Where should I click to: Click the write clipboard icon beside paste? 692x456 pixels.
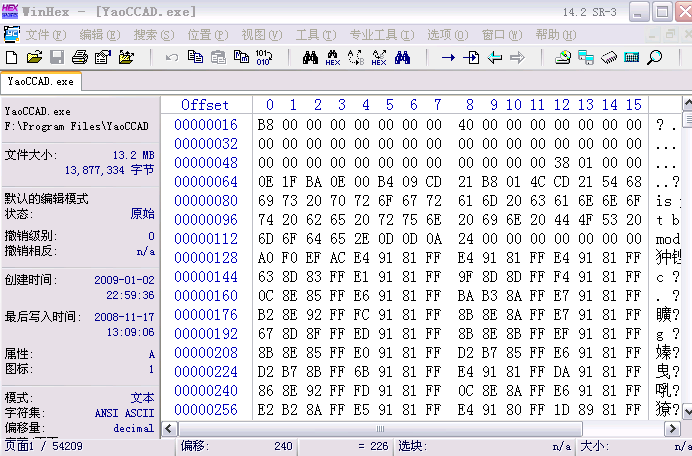click(241, 57)
